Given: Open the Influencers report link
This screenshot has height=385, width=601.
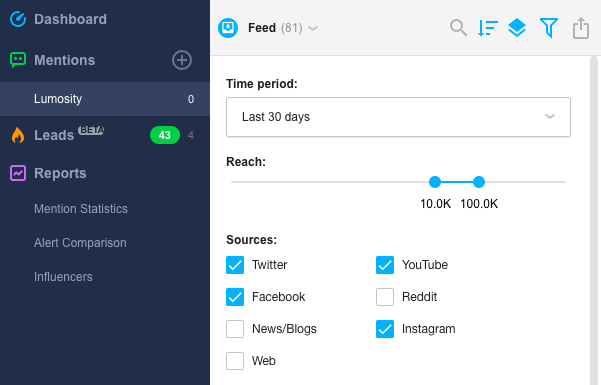Looking at the screenshot, I should coord(63,277).
